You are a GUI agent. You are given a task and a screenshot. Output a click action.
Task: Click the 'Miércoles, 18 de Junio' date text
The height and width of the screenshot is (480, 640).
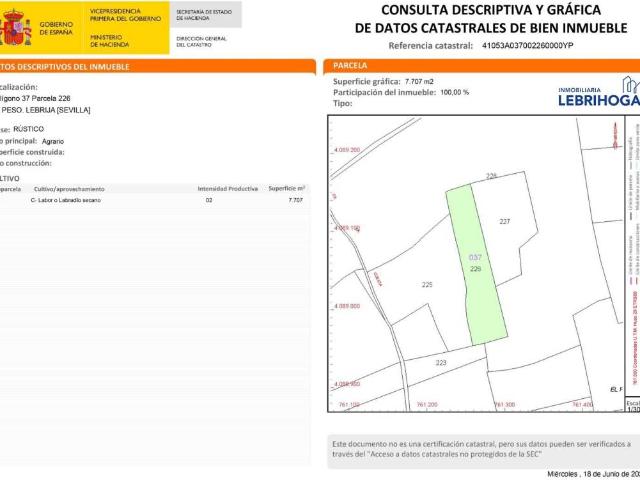pos(593,474)
